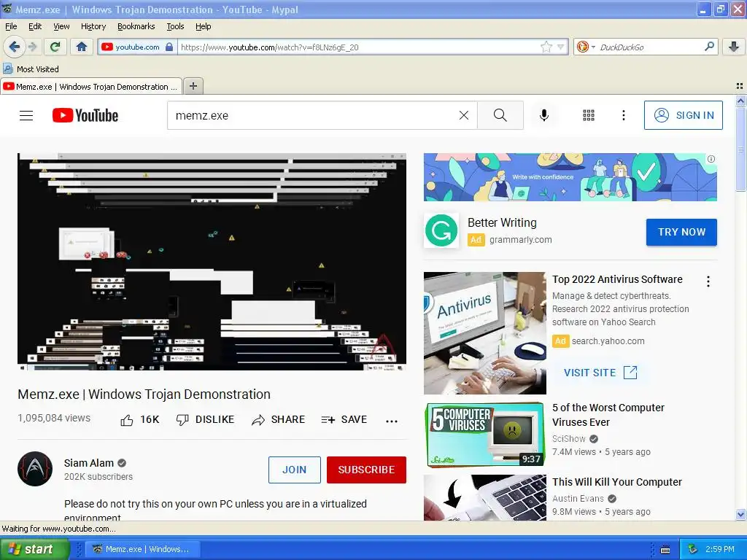Open the History menu
The image size is (747, 560).
pyautogui.click(x=93, y=26)
